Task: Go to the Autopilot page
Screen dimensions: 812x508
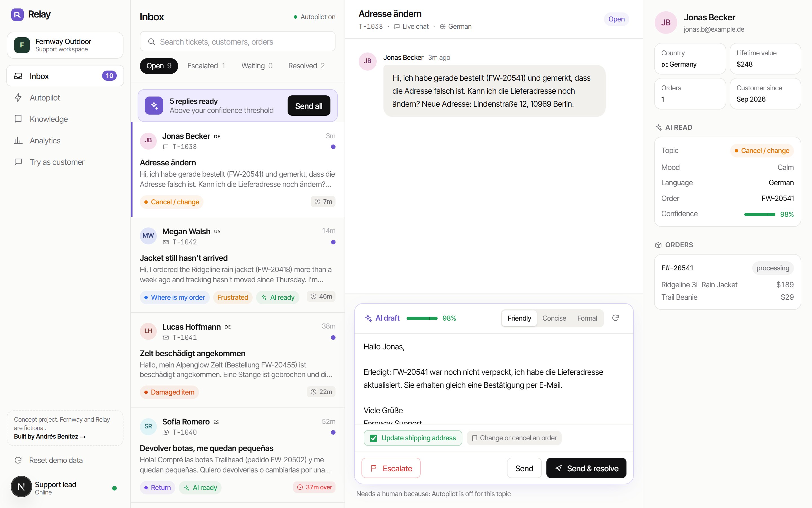Action: click(x=65, y=97)
